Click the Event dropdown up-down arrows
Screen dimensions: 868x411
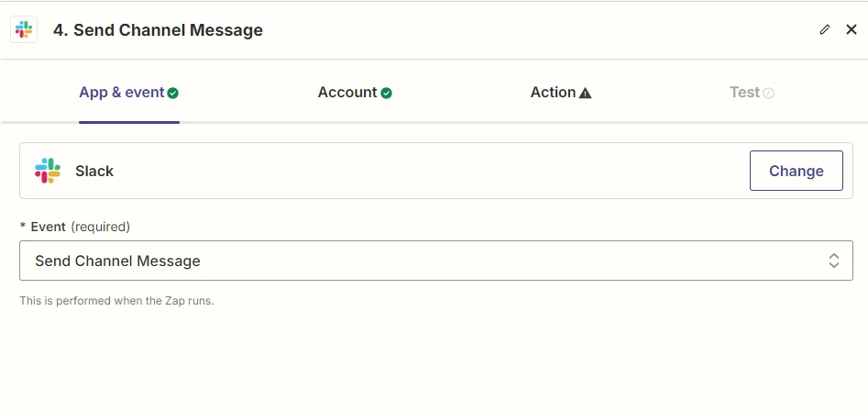(x=834, y=261)
